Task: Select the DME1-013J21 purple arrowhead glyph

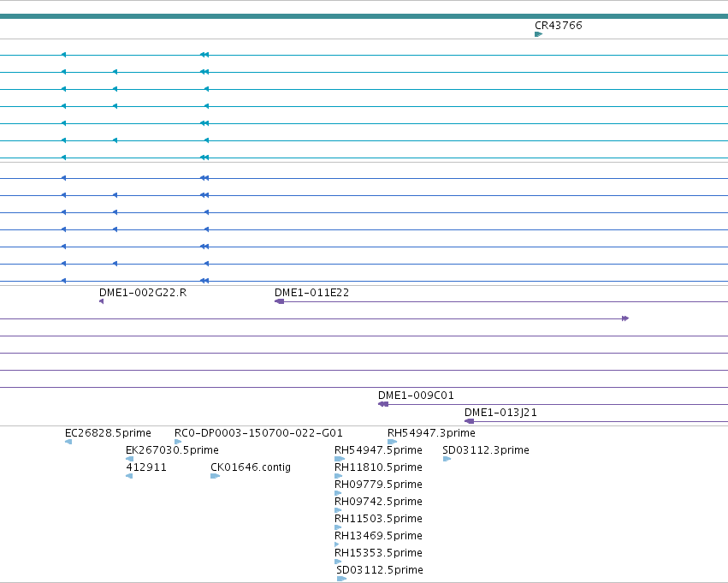Action: click(470, 421)
